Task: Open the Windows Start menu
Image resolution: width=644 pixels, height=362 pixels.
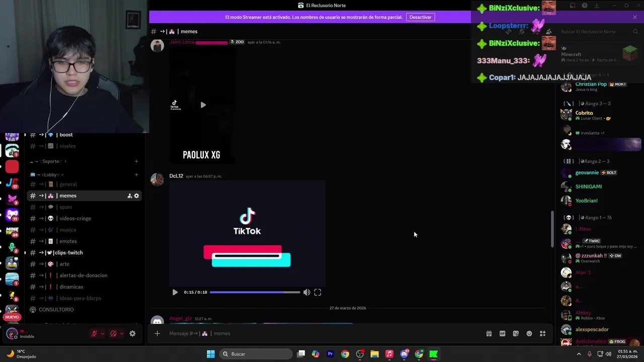Action: click(211, 354)
